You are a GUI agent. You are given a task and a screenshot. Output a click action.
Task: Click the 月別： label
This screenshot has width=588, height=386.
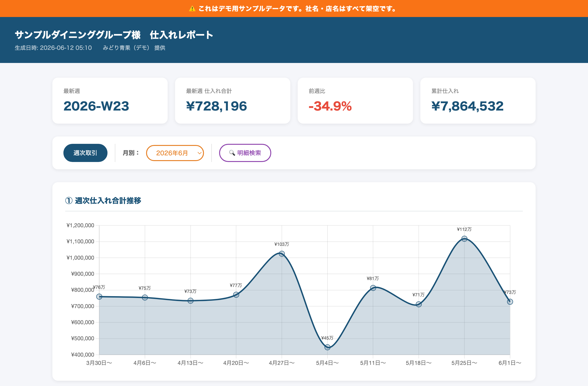tap(131, 153)
